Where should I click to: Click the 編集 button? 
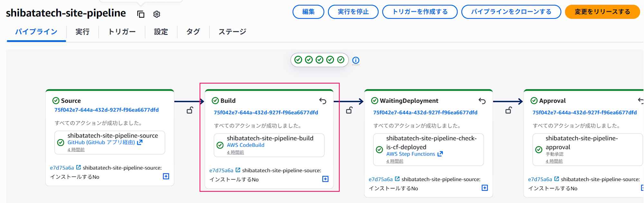[308, 12]
